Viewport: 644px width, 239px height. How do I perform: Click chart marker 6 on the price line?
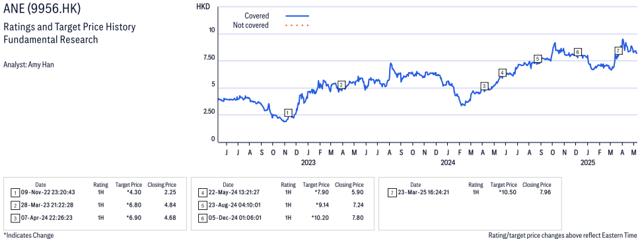coord(577,52)
